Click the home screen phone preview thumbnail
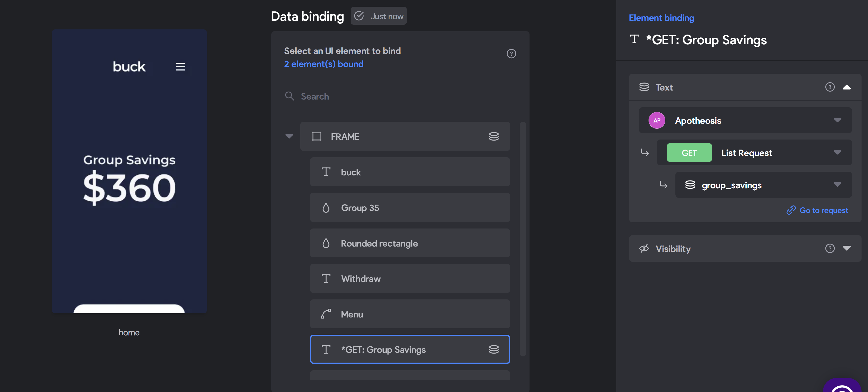This screenshot has height=392, width=868. [129, 171]
